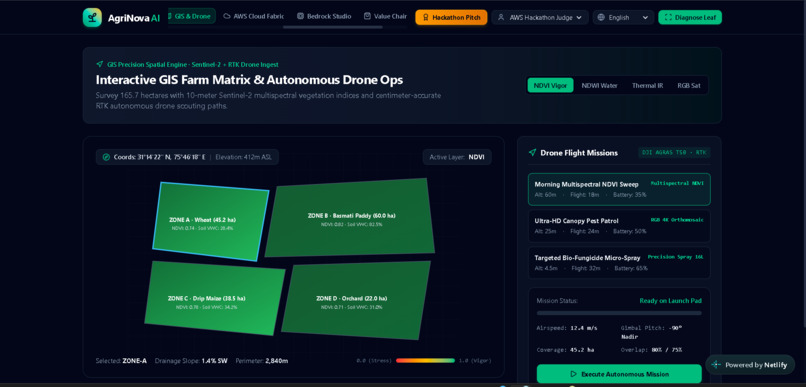Click the cloud icon on AWS Cloud Fabric
Viewport: 806px width, 387px height.
(227, 16)
